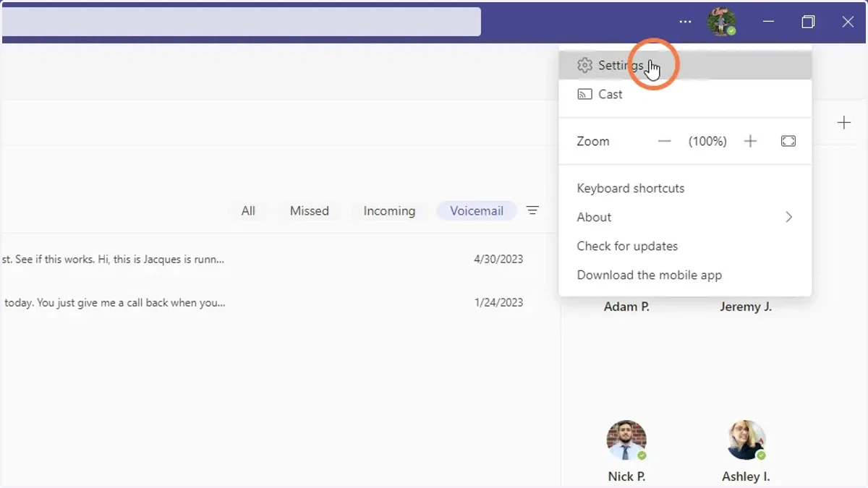Viewport: 868px width, 488px height.
Task: Click the Nick P. name label
Action: [x=626, y=476]
